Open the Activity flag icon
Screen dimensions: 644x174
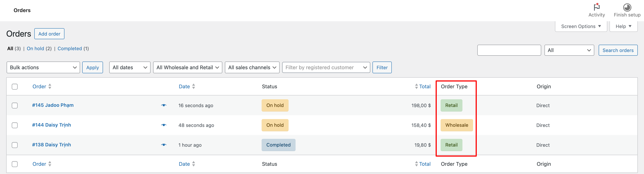pos(596,7)
